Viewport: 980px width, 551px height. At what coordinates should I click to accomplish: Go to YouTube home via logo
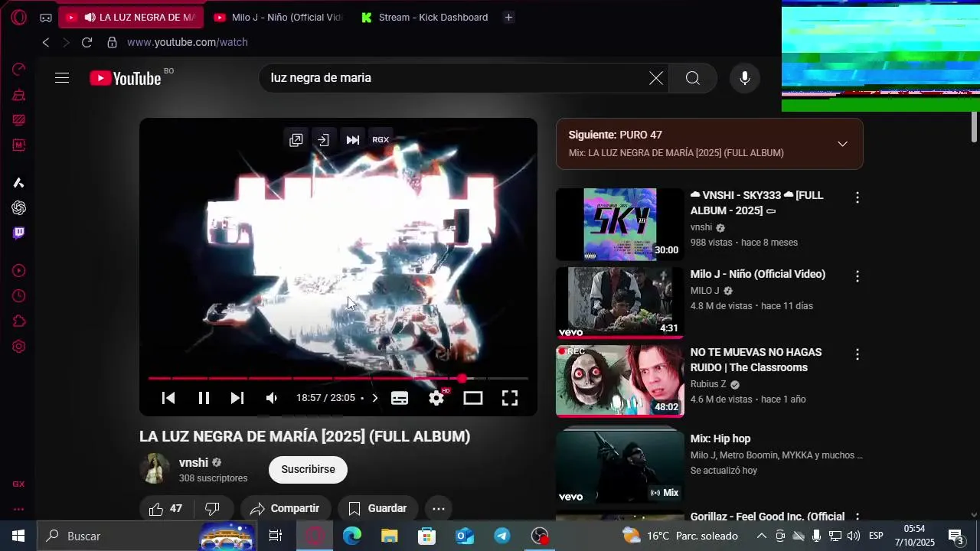[126, 78]
